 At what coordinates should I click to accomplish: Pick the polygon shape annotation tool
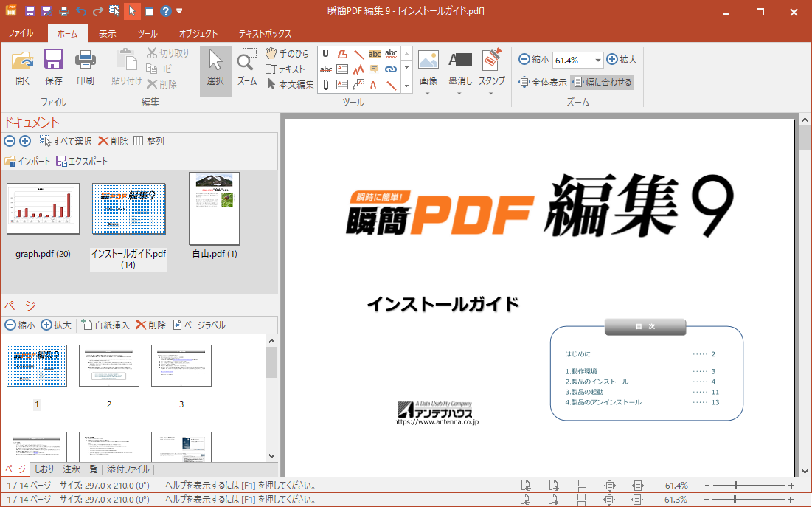(x=341, y=54)
